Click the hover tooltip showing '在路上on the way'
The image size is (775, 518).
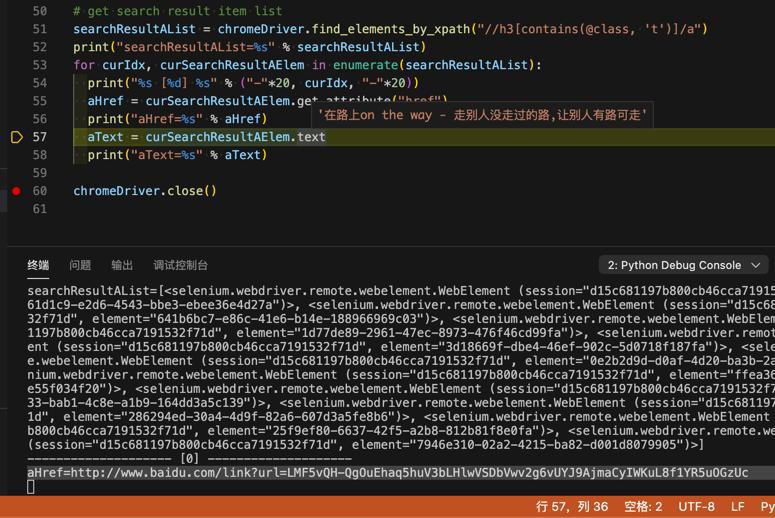482,115
